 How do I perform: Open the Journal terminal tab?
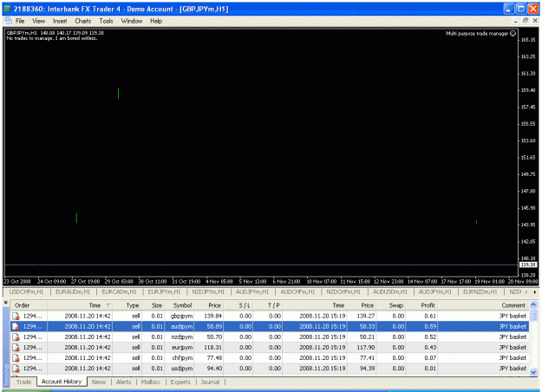(210, 382)
